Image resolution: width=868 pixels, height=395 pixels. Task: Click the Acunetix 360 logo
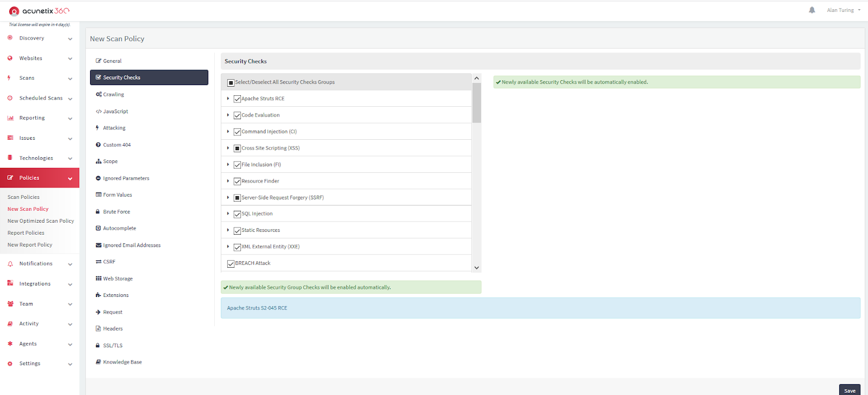[39, 11]
